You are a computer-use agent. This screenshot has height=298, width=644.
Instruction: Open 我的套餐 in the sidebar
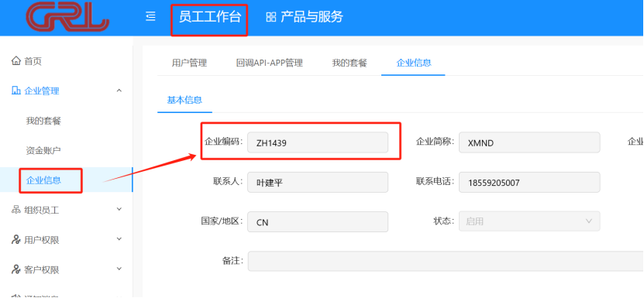[x=43, y=121]
